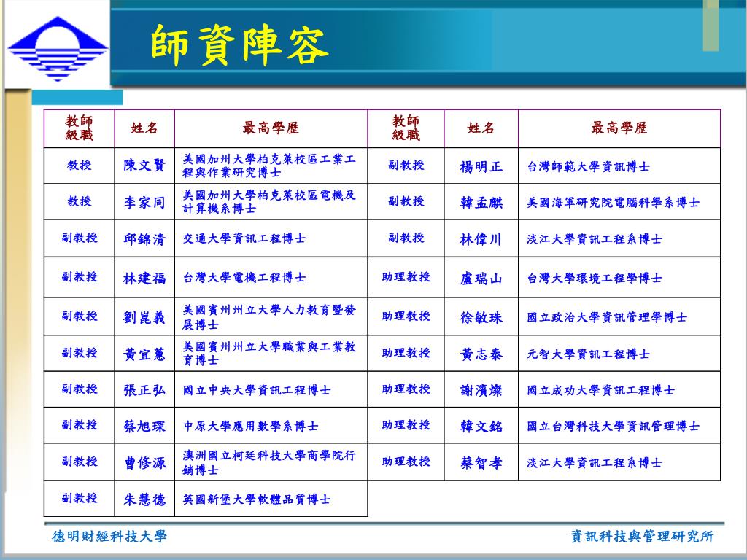Select the name 陳文賢
747x560 pixels.
point(144,166)
